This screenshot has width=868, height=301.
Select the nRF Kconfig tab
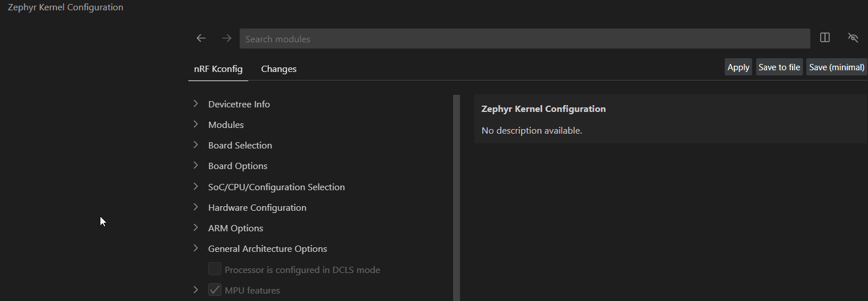(218, 69)
